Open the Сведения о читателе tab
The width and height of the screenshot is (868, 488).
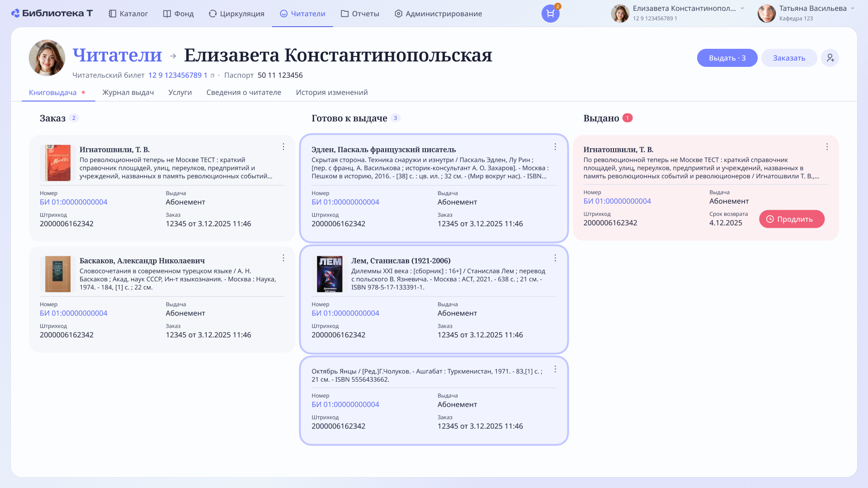tap(244, 92)
